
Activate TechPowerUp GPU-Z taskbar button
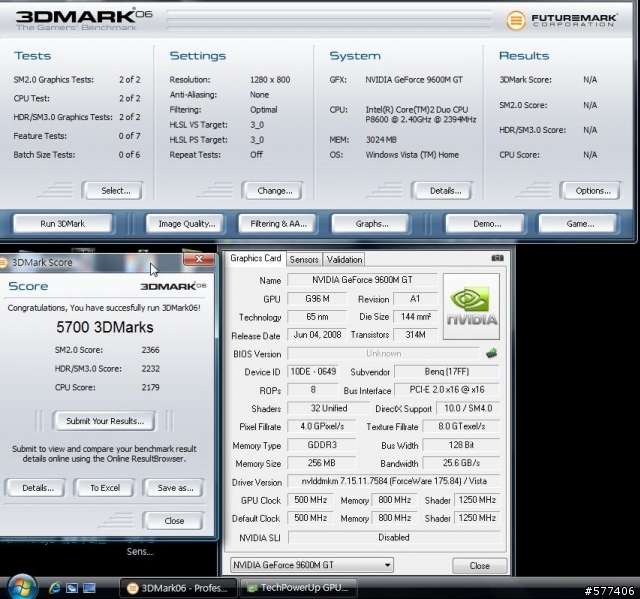(298, 588)
